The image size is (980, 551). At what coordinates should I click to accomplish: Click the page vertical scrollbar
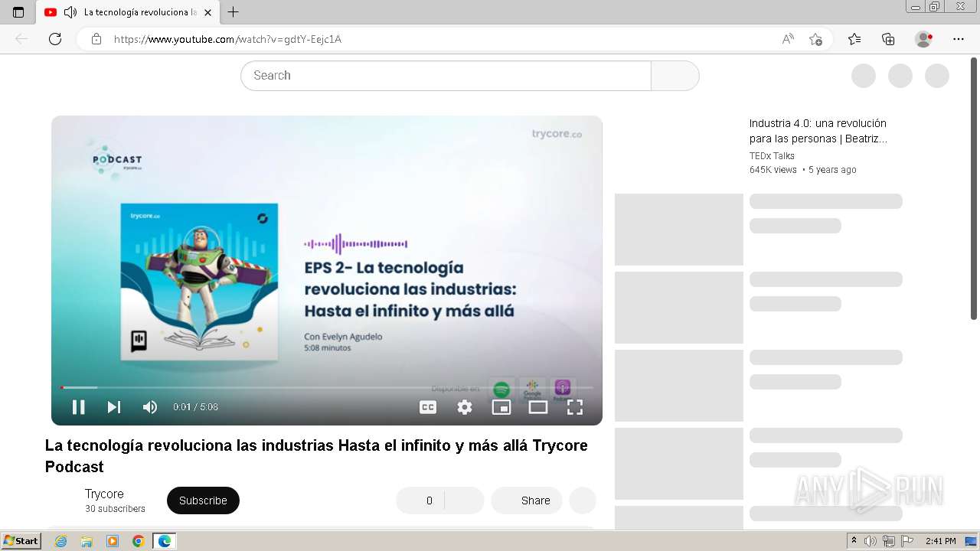coord(974,188)
